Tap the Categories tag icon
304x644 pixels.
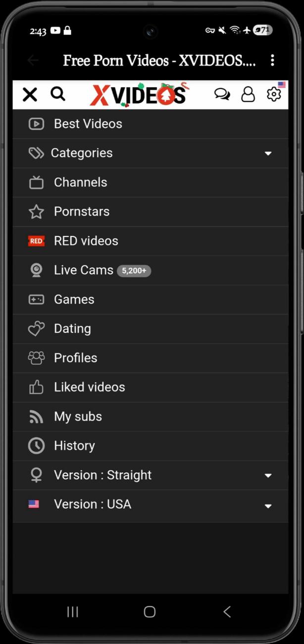tap(36, 153)
